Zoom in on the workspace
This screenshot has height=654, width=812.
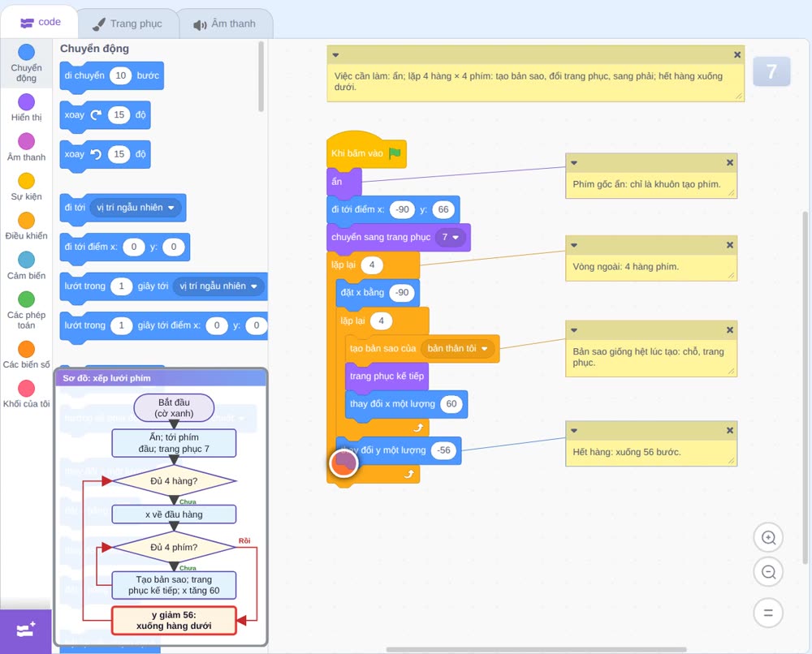click(x=768, y=538)
